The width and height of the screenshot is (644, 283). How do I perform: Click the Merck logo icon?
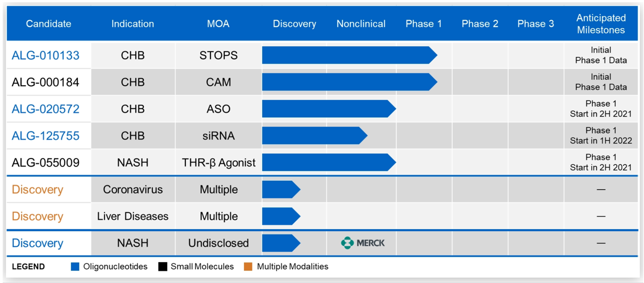347,243
